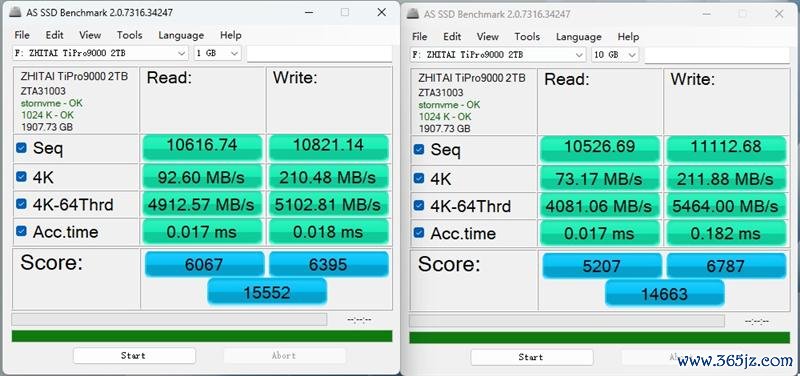Viewport: 800px width, 376px height.
Task: Open the drive selector dropdown in right window
Action: point(498,55)
